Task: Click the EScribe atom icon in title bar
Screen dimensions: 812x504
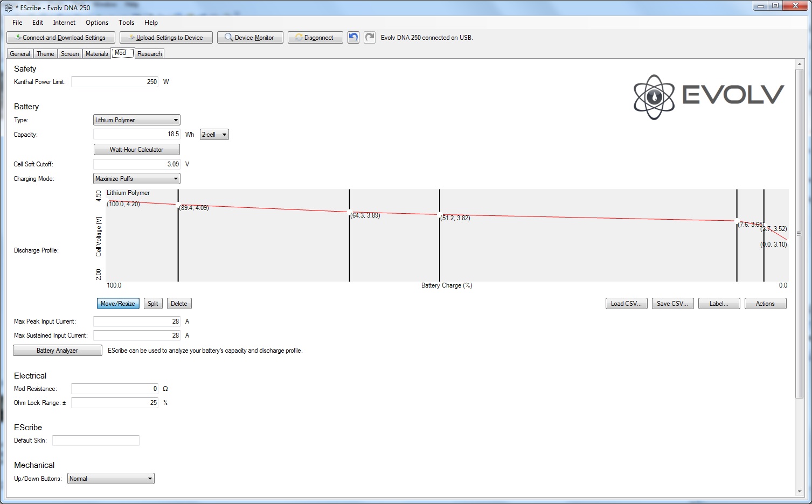Action: point(9,8)
